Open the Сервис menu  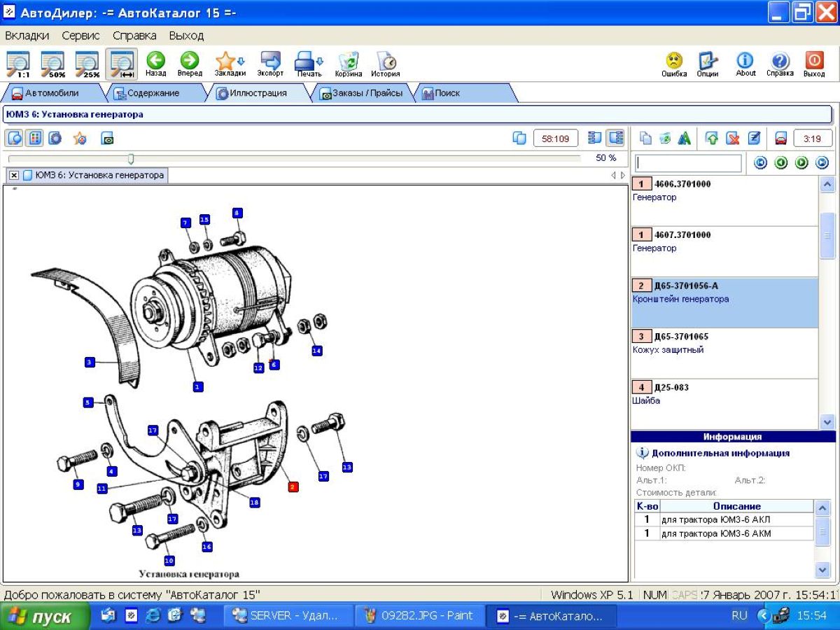(x=80, y=35)
